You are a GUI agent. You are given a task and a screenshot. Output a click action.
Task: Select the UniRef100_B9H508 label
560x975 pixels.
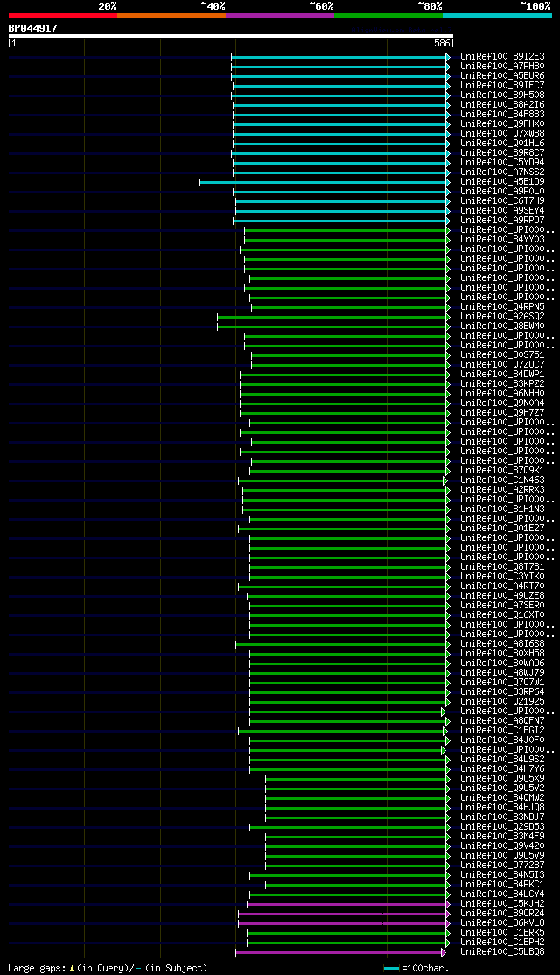(x=502, y=95)
